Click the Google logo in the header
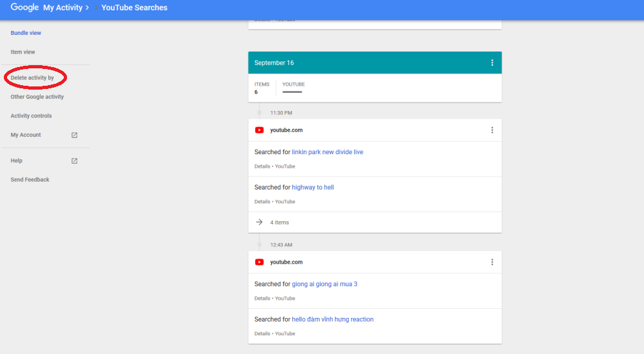 coord(24,7)
